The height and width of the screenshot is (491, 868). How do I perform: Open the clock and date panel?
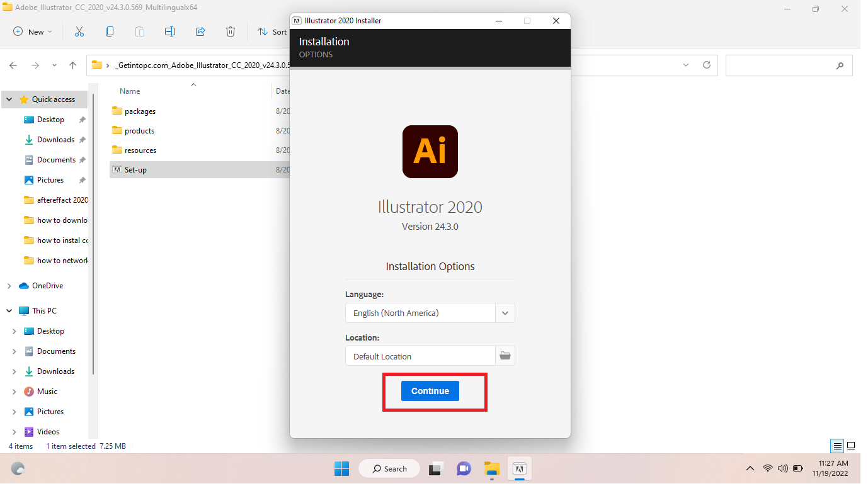tap(830, 468)
